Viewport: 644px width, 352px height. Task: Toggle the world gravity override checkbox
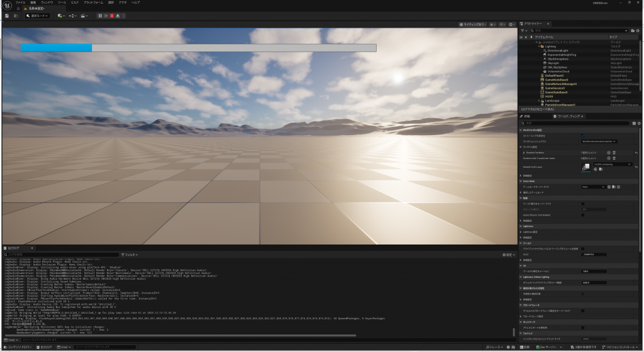pyautogui.click(x=582, y=203)
